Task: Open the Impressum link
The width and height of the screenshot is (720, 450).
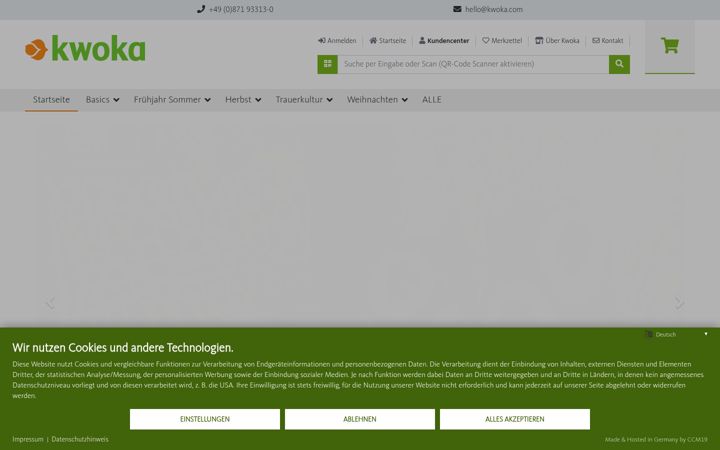Action: [x=28, y=439]
